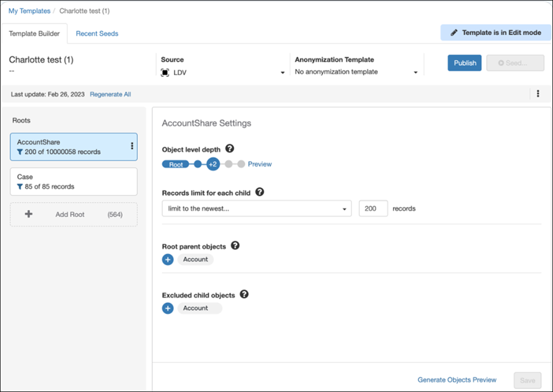The image size is (553, 392).
Task: Open the template kebab menu beside Regenerate All
Action: [538, 93]
